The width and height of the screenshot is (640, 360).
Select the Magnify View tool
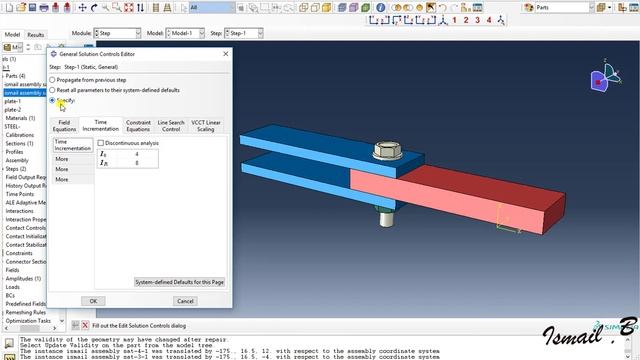coord(105,7)
